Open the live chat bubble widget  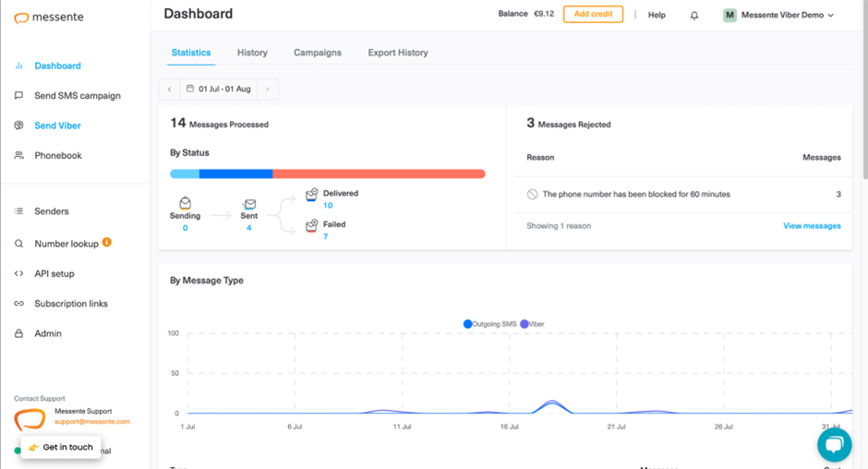[834, 445]
